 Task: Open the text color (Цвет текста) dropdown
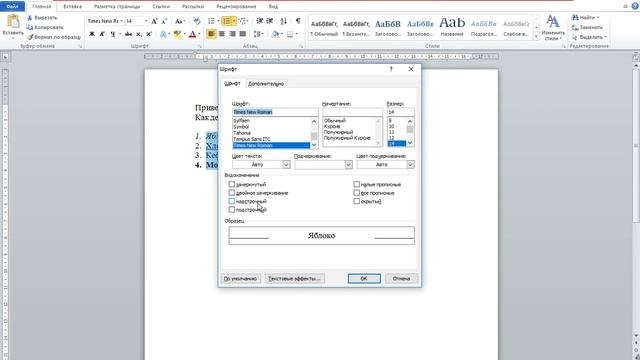[286, 164]
